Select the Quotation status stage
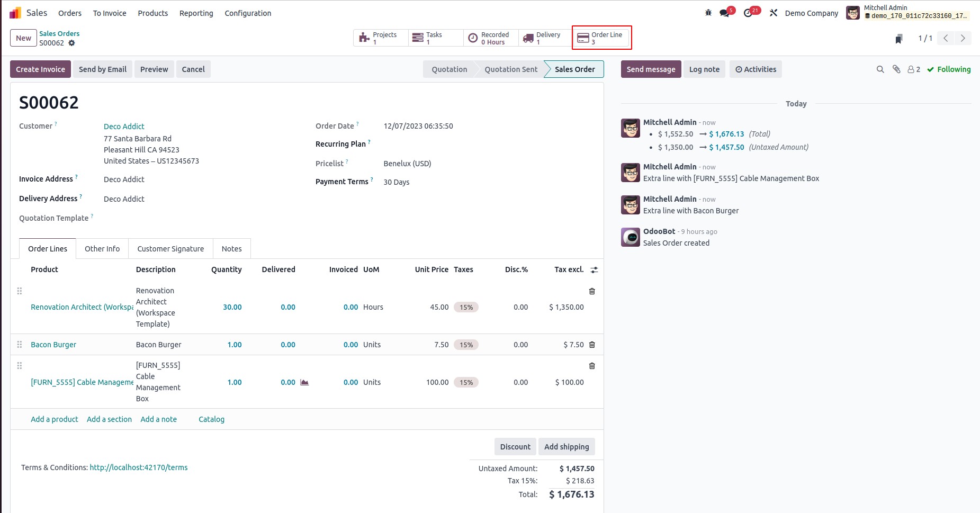 (449, 69)
